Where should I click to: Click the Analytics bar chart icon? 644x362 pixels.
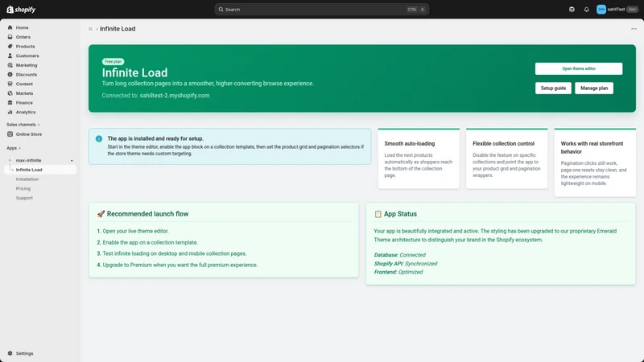(x=10, y=112)
